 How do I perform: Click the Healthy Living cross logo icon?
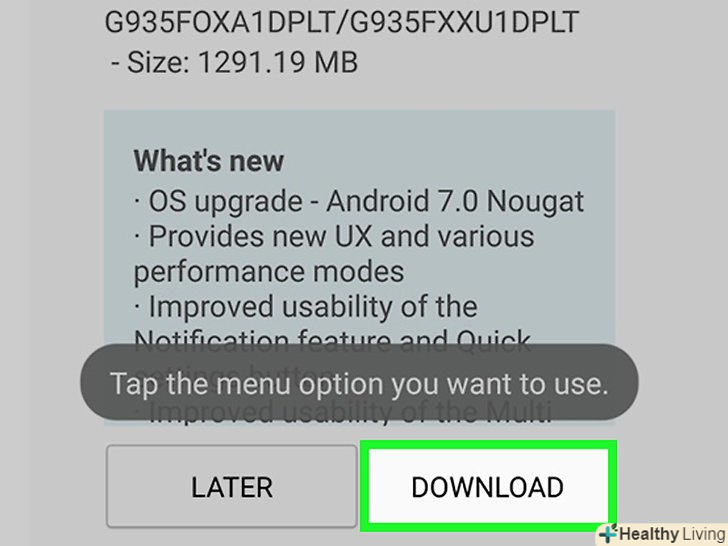[608, 534]
